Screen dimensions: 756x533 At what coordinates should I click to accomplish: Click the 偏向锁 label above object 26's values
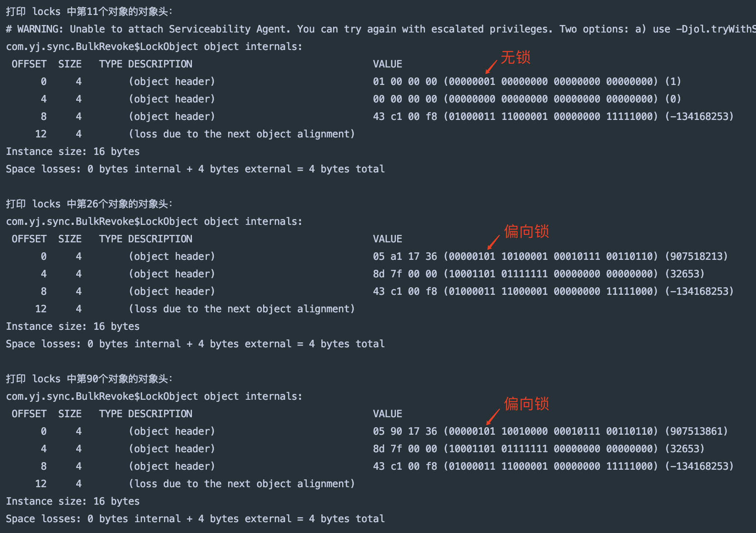point(527,231)
